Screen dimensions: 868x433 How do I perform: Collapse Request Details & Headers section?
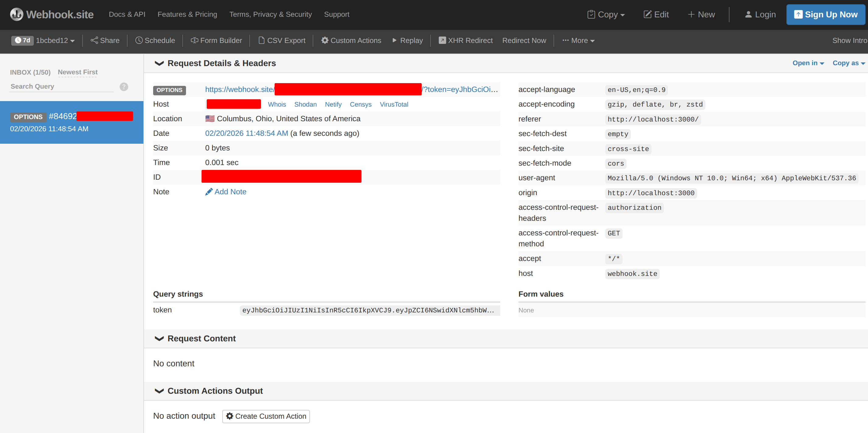tap(159, 63)
